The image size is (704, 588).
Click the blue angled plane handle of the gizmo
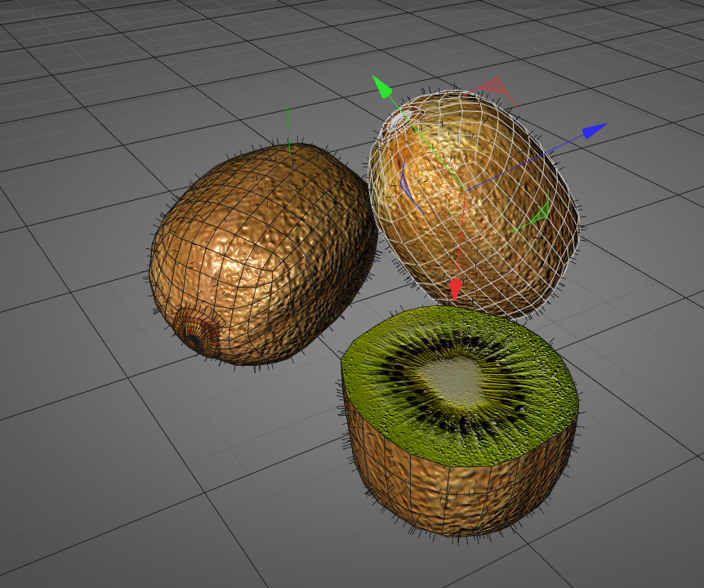[407, 186]
